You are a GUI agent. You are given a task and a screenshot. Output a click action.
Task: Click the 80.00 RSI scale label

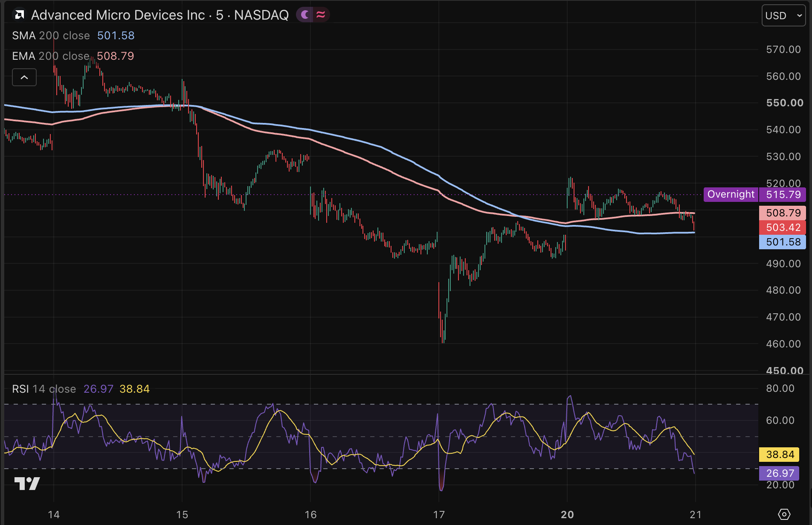pyautogui.click(x=780, y=388)
